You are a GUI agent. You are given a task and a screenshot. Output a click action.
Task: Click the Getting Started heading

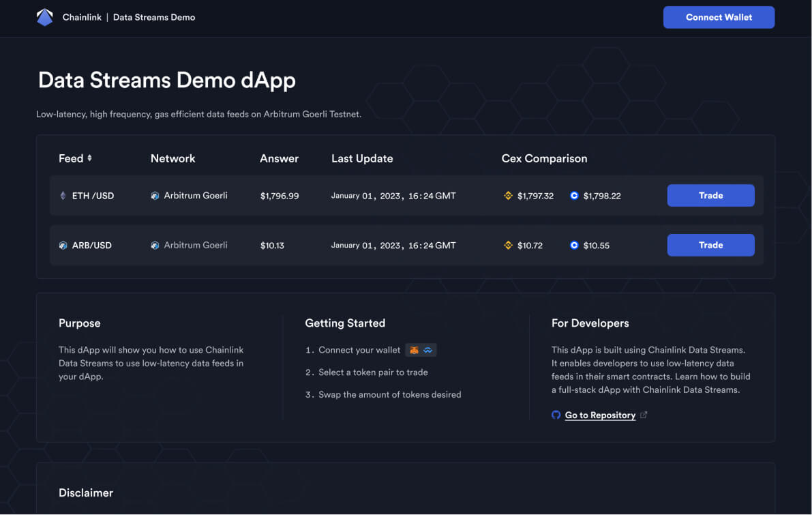(x=345, y=323)
